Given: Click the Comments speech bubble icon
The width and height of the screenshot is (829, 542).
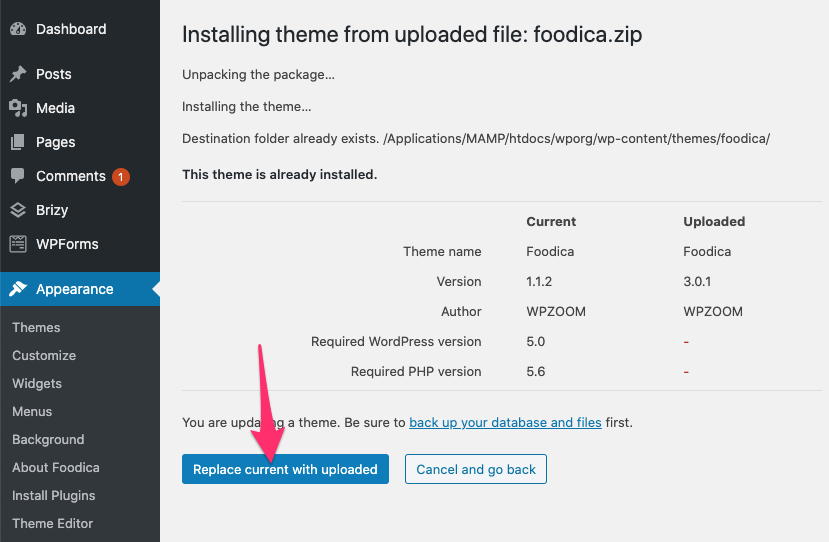Looking at the screenshot, I should point(18,176).
